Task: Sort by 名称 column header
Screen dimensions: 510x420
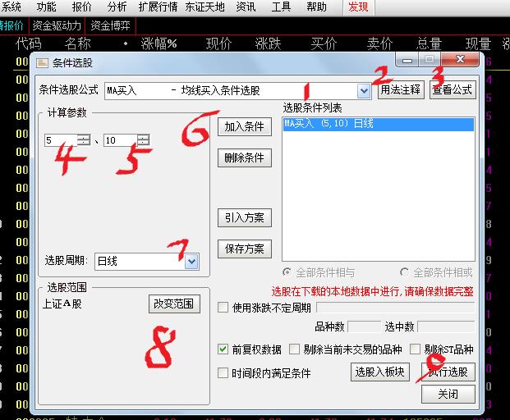Action: click(78, 43)
